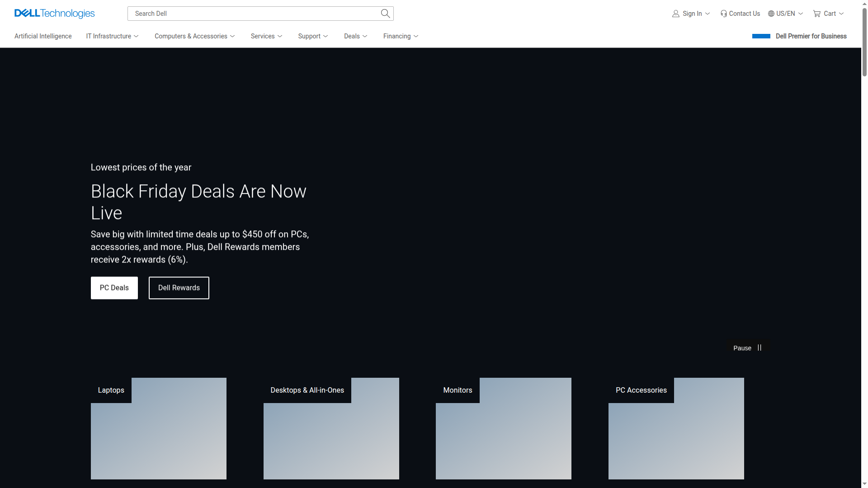
Task: Expand the Computers & Accessories menu
Action: (x=194, y=36)
